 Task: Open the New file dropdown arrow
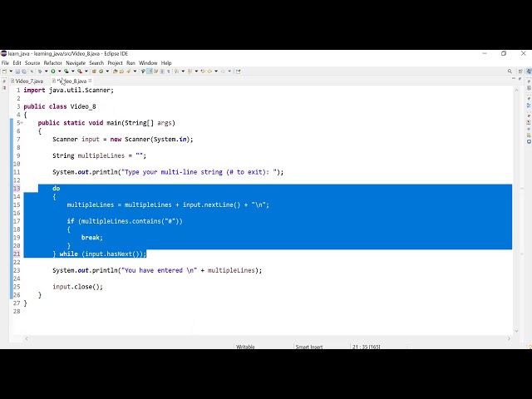coord(11,71)
